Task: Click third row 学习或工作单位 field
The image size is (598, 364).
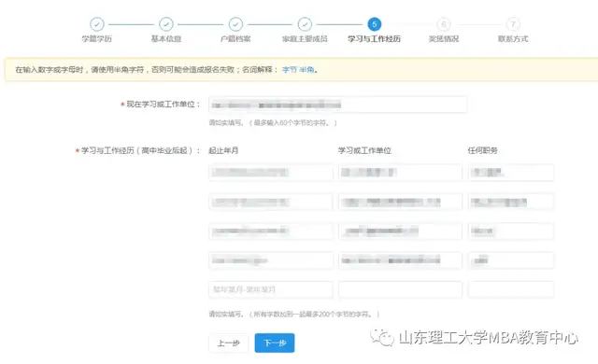Action: (x=400, y=231)
